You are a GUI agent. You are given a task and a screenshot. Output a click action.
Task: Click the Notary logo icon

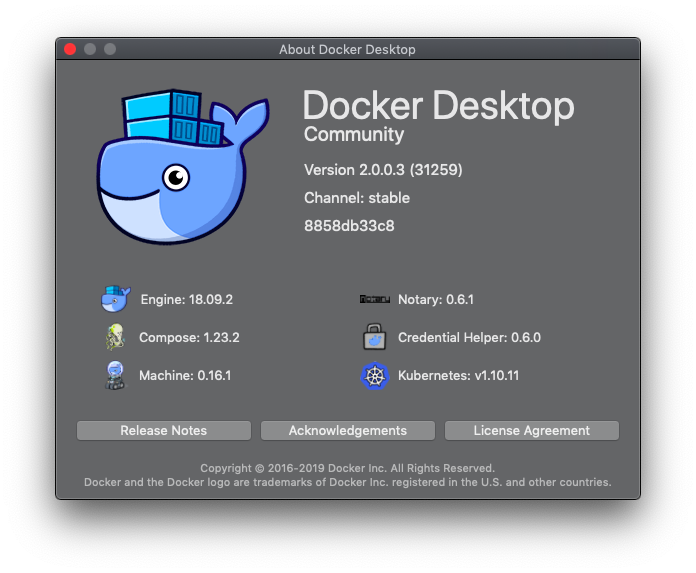pos(375,299)
